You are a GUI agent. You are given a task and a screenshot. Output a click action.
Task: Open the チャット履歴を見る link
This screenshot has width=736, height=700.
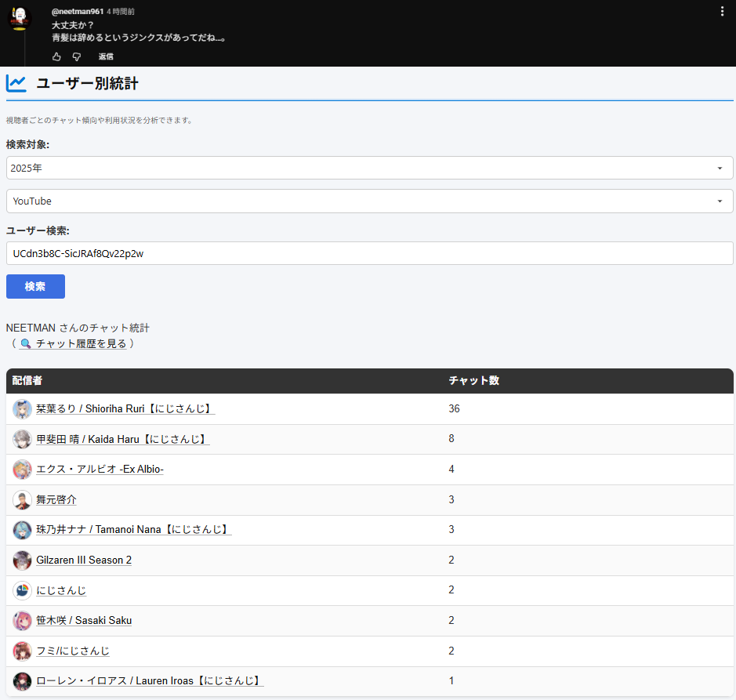(x=80, y=343)
